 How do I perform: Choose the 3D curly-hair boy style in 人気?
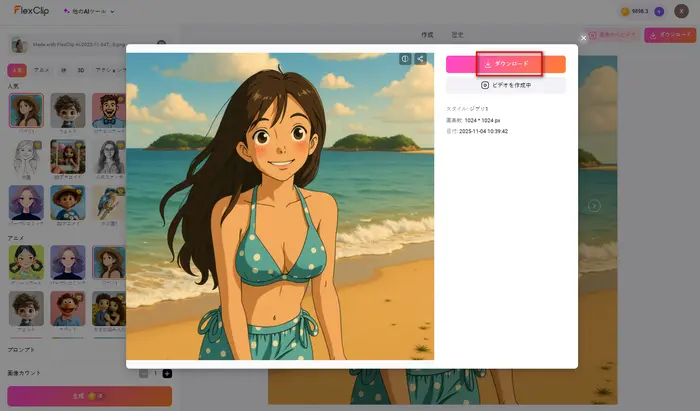68,110
